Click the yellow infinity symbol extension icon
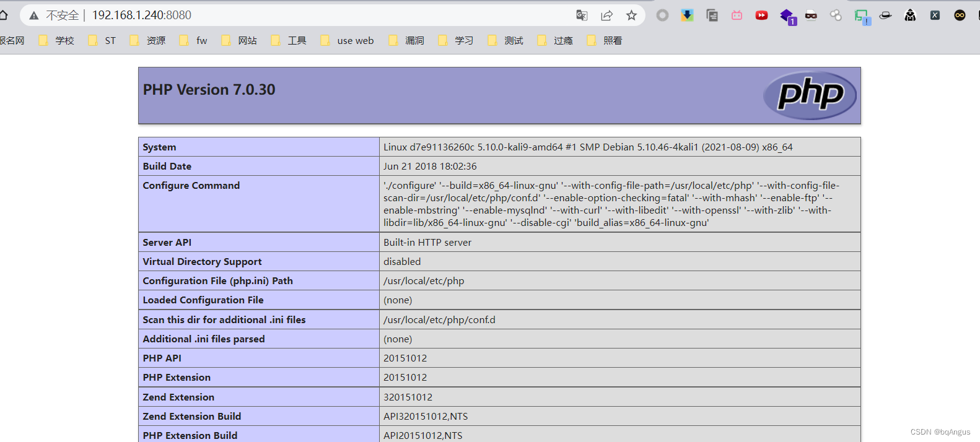This screenshot has width=980, height=442. (960, 15)
